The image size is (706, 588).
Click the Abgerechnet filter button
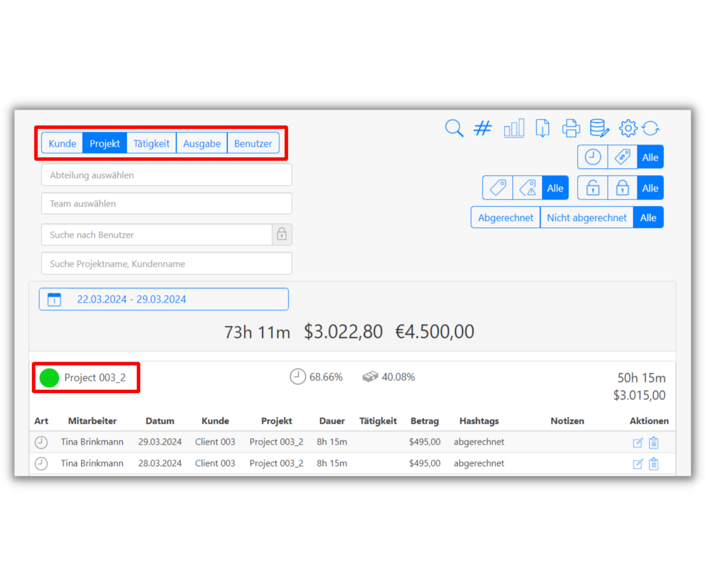coord(505,218)
